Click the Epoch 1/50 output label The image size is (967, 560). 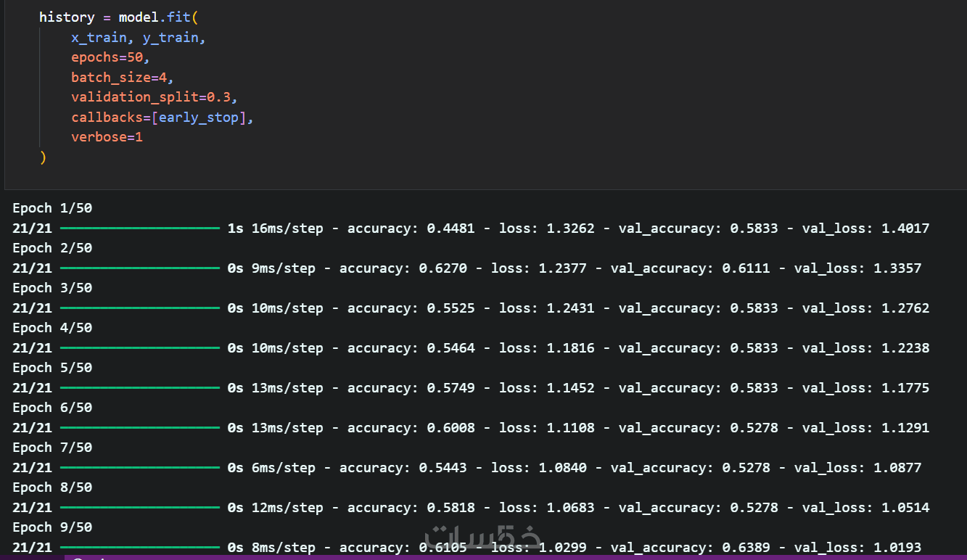[52, 209]
